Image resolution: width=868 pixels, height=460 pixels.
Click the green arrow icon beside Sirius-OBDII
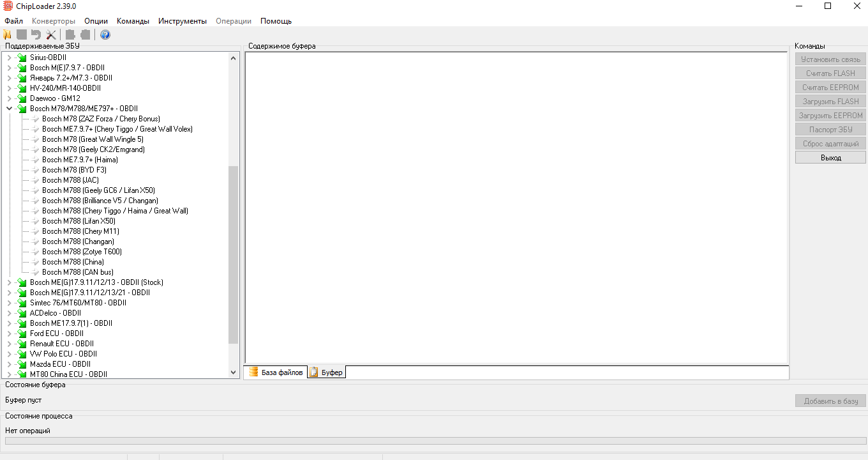click(22, 57)
